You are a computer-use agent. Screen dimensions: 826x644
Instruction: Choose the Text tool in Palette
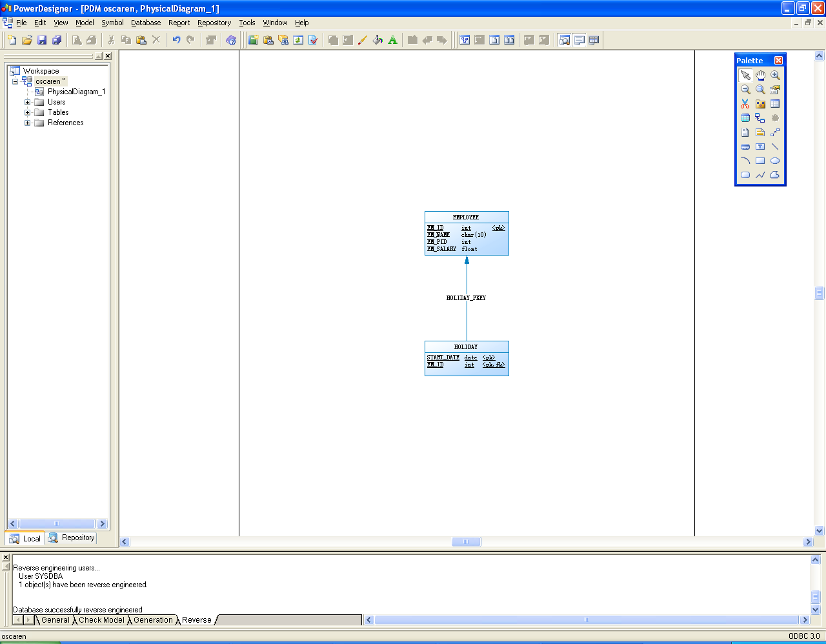(x=760, y=146)
